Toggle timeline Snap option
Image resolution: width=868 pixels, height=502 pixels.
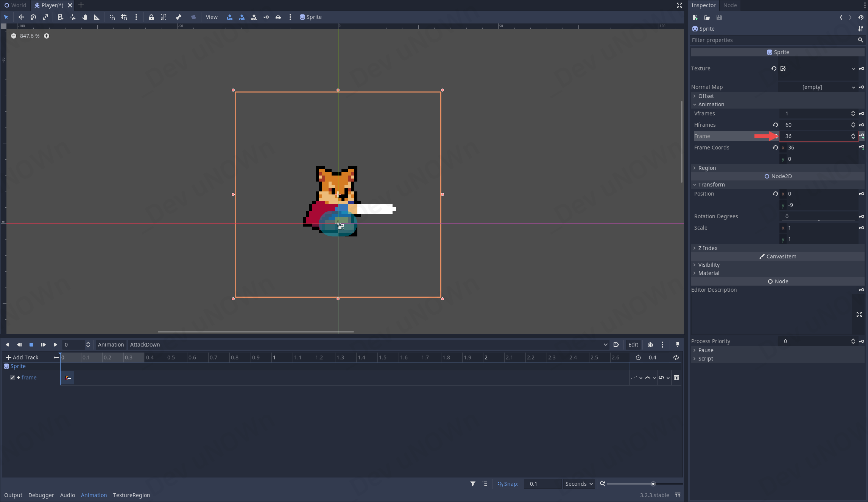coord(508,484)
